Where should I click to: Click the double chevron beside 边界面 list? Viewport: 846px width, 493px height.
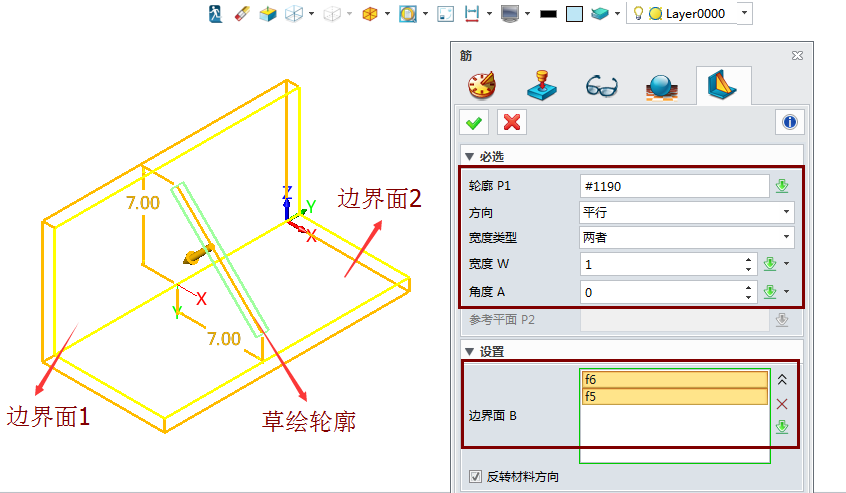pos(782,380)
